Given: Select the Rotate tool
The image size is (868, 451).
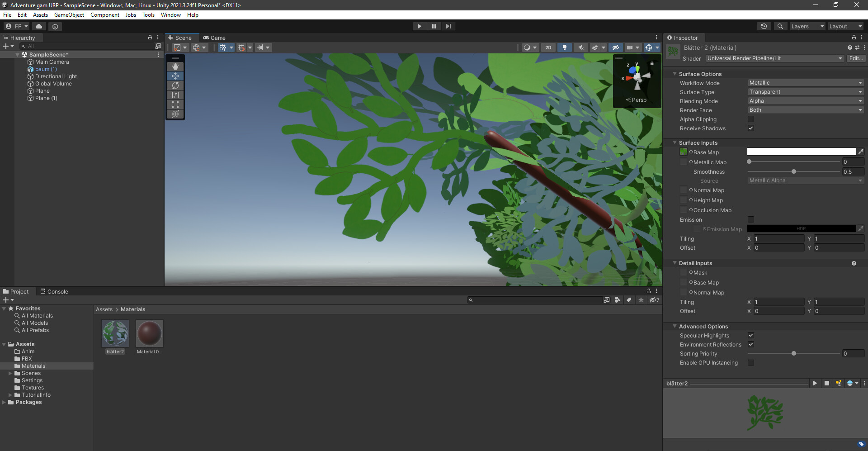Looking at the screenshot, I should (x=175, y=85).
